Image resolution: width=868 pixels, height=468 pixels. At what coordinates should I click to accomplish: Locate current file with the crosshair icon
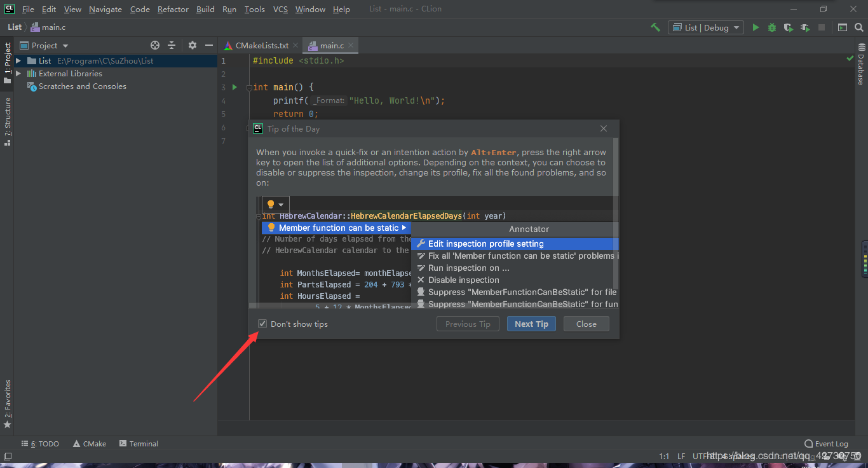tap(155, 45)
